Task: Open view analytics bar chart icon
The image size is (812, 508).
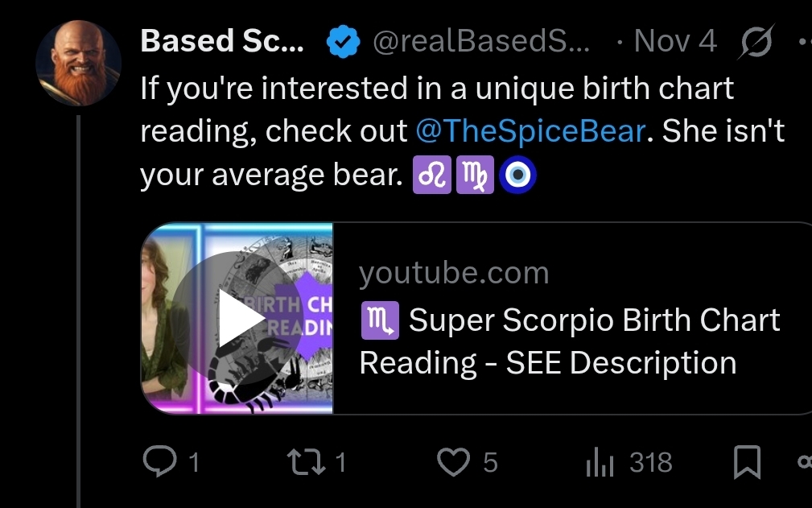Action: point(600,462)
